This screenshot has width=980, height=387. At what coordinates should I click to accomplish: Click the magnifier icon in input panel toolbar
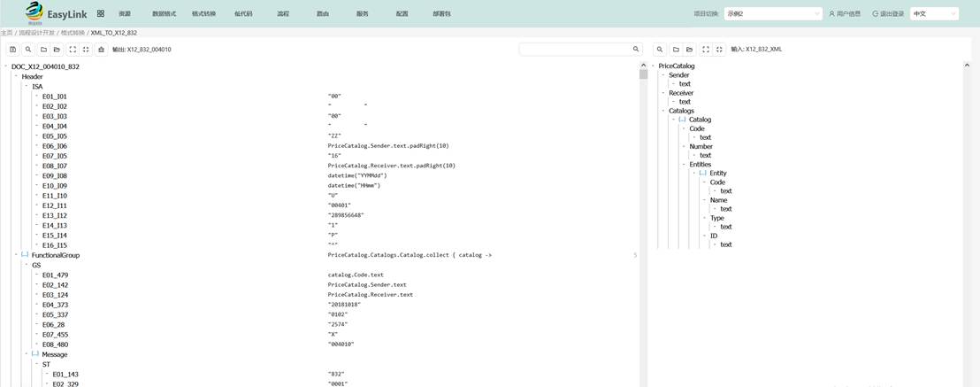point(661,50)
